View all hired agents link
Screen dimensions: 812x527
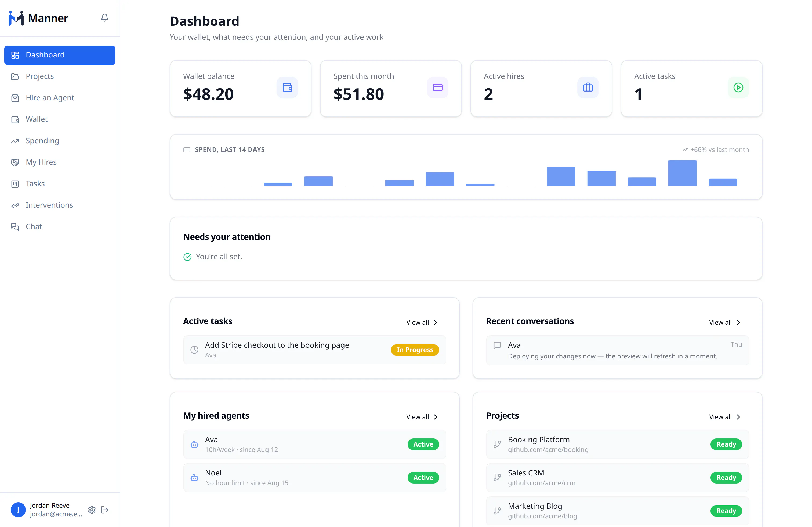click(422, 417)
